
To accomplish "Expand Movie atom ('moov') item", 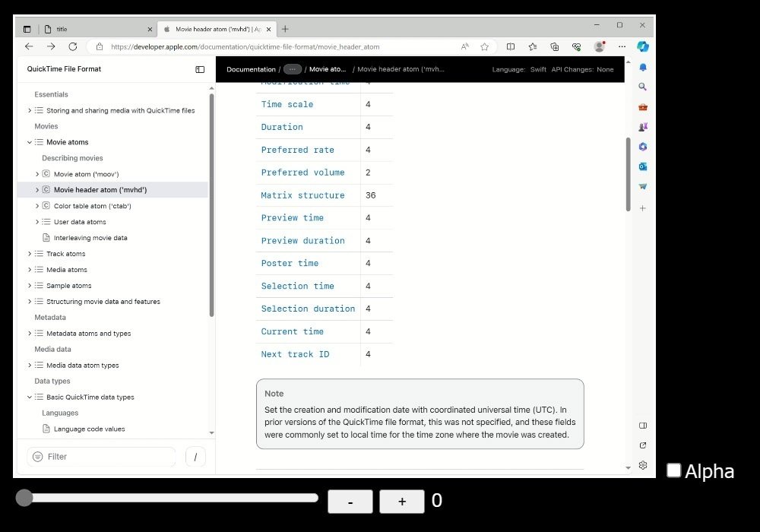I will click(x=36, y=174).
